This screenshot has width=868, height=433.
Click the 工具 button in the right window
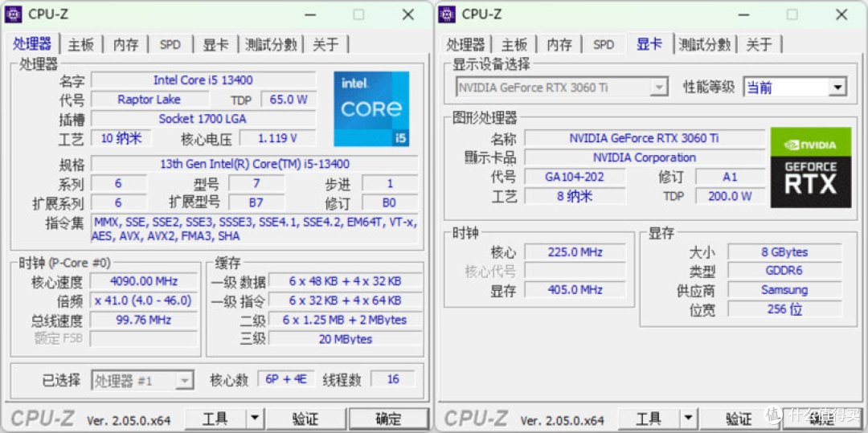(649, 419)
